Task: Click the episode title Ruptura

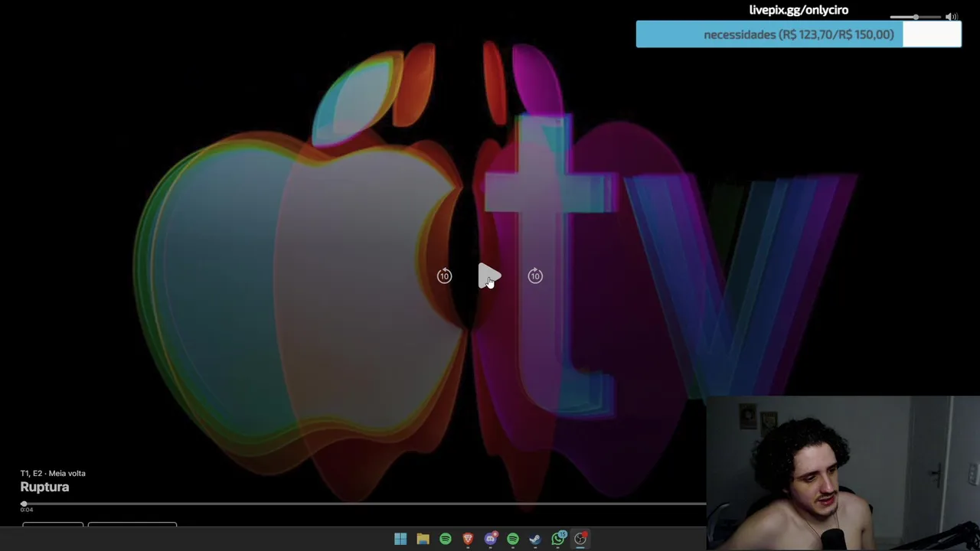Action: coord(44,487)
